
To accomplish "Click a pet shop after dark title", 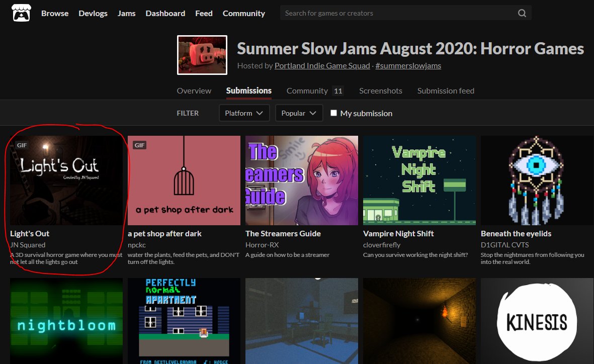I will [x=164, y=234].
